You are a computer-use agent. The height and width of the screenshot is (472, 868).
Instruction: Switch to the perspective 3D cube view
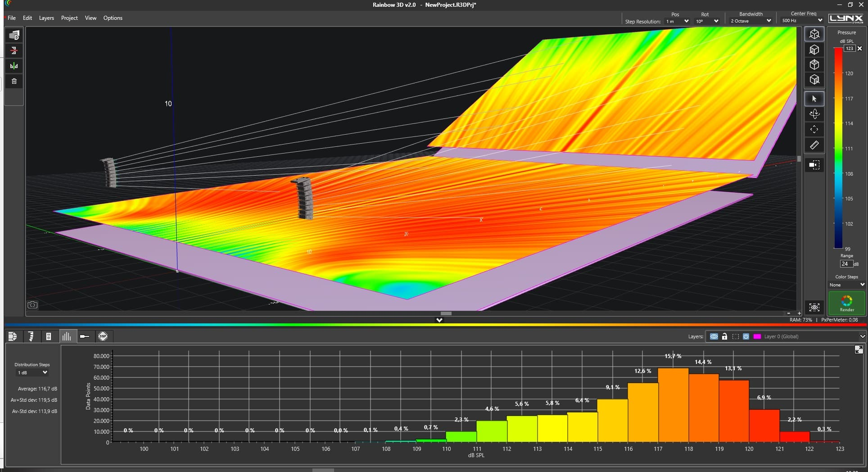pyautogui.click(x=814, y=34)
